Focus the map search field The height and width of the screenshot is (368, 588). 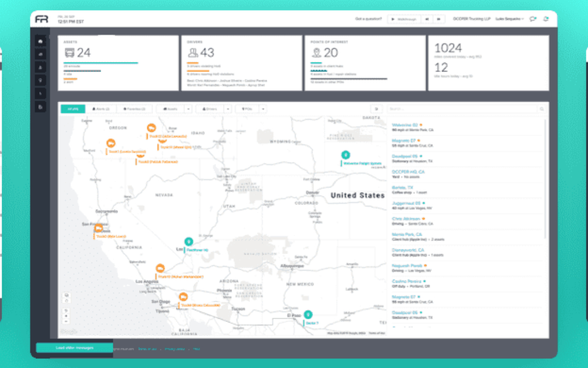(x=463, y=109)
